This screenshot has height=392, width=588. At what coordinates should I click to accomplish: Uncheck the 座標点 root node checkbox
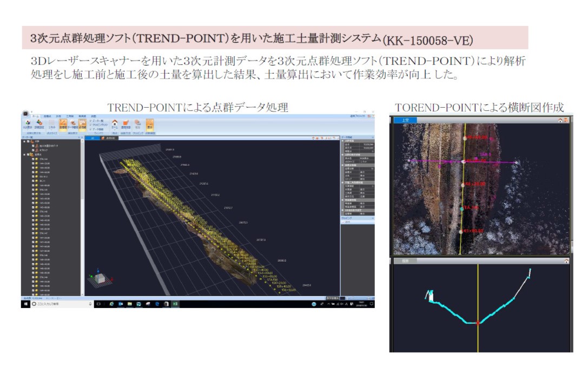click(29, 154)
